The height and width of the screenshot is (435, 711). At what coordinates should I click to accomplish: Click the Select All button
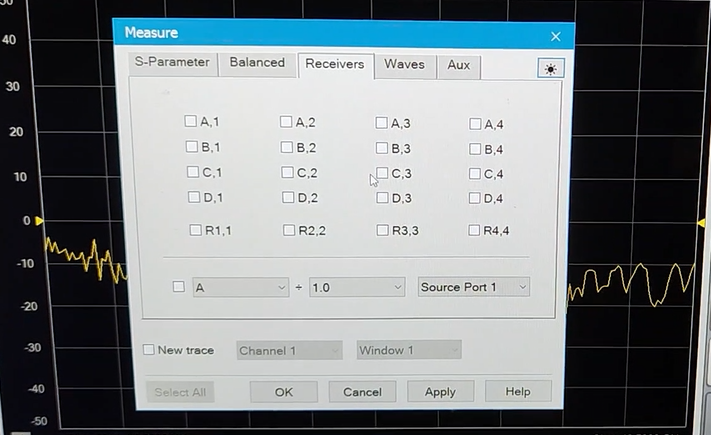(180, 392)
